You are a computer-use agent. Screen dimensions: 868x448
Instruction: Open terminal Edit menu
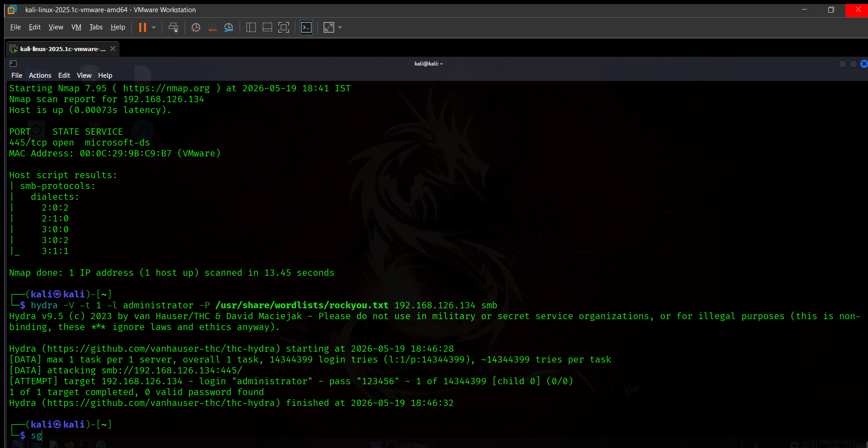(x=64, y=75)
